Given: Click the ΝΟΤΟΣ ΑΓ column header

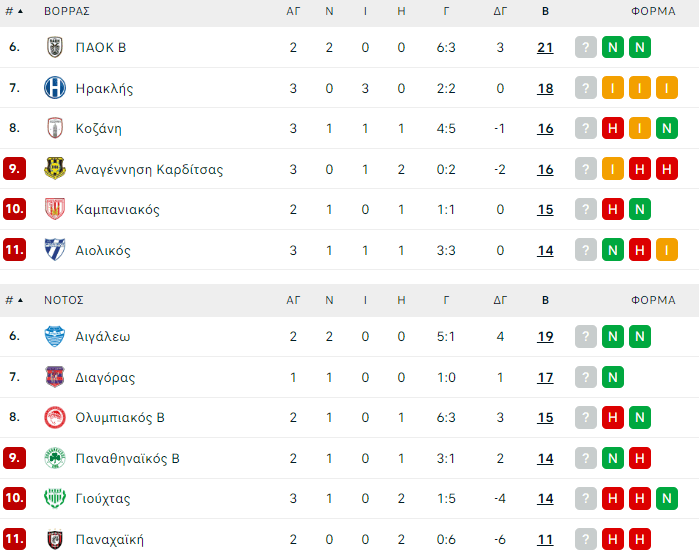Looking at the screenshot, I should coord(293,299).
